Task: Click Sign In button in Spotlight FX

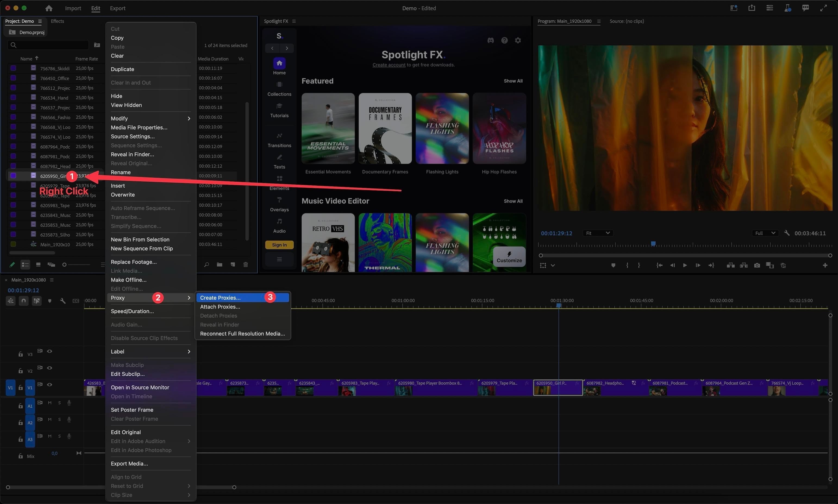Action: (x=279, y=244)
